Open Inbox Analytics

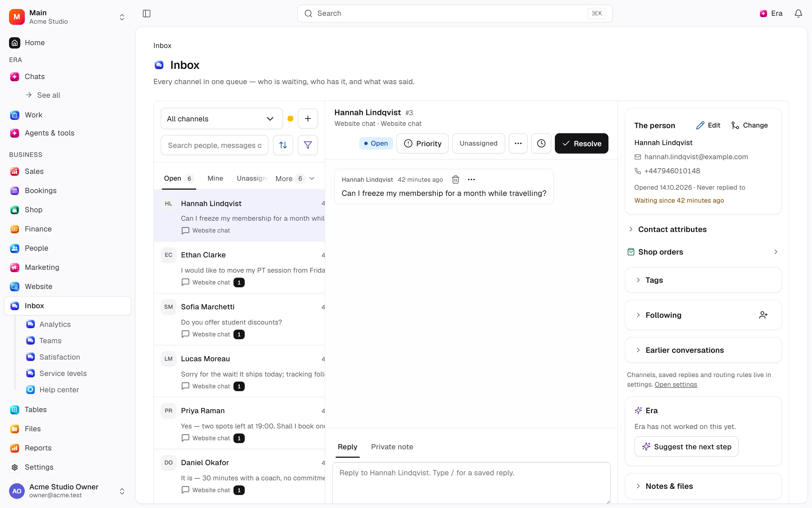pyautogui.click(x=55, y=324)
